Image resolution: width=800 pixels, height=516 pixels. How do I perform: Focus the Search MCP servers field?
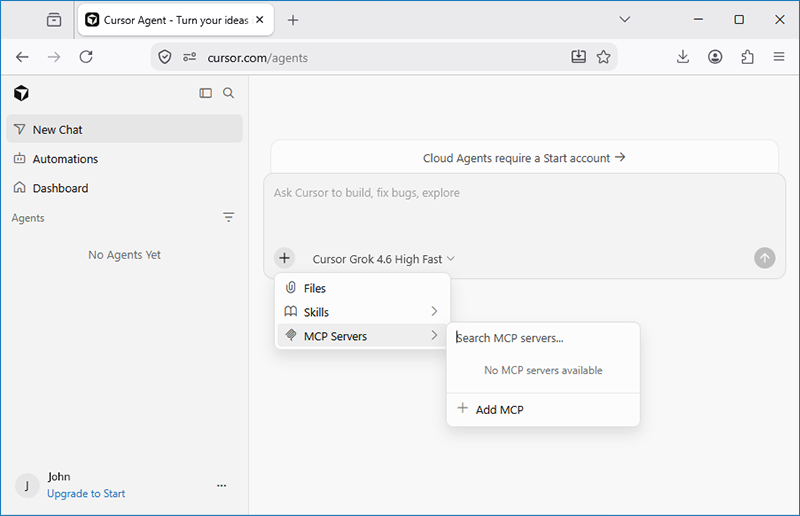pyautogui.click(x=543, y=338)
